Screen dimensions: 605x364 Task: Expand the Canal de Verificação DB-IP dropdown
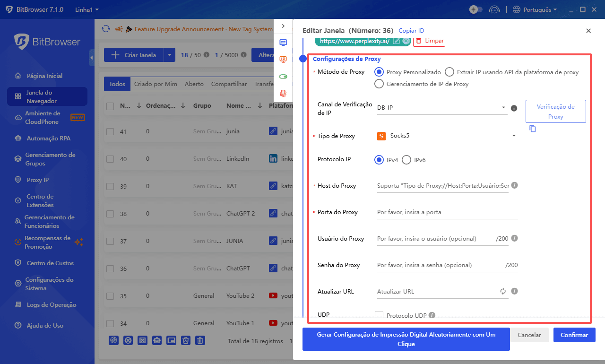[x=441, y=108]
